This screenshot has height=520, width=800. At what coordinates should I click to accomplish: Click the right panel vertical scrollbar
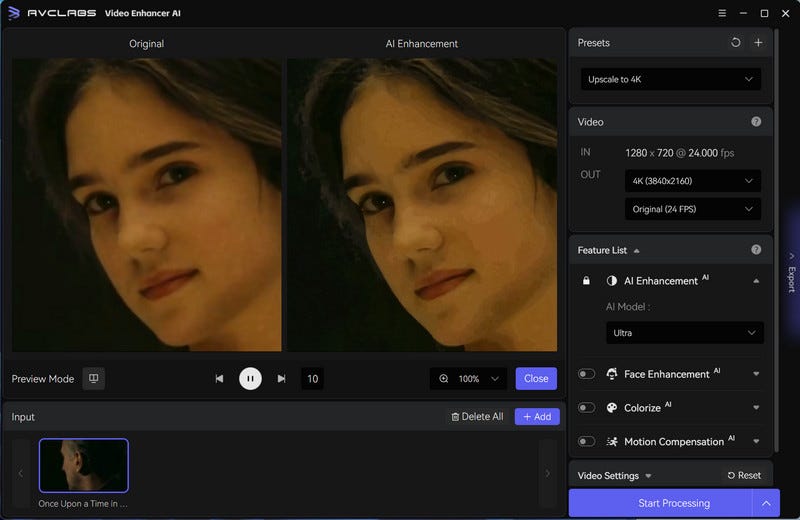776,240
